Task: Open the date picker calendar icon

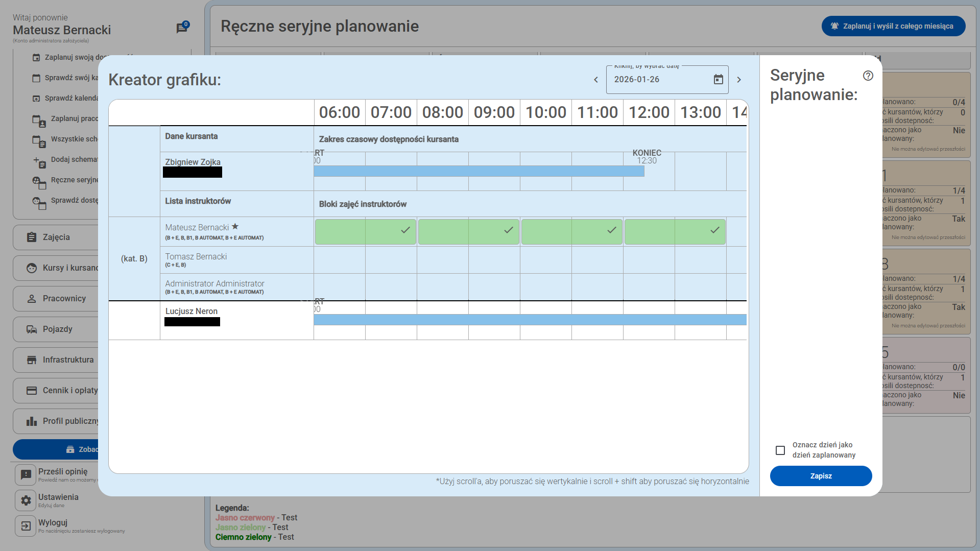Action: click(719, 79)
